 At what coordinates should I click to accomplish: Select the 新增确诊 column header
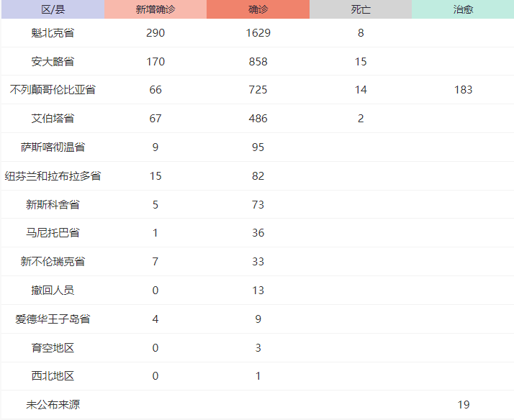coord(155,9)
